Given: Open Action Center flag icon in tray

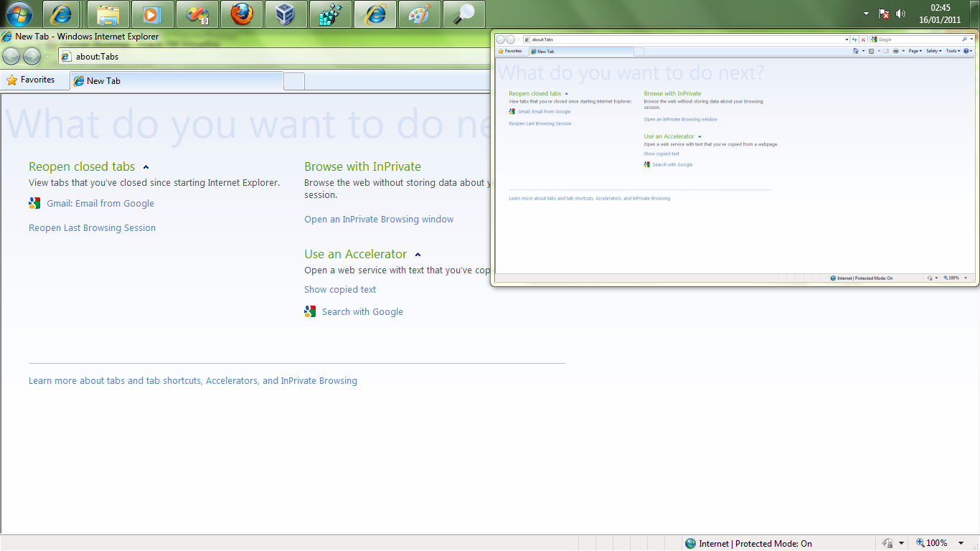Looking at the screenshot, I should tap(884, 14).
